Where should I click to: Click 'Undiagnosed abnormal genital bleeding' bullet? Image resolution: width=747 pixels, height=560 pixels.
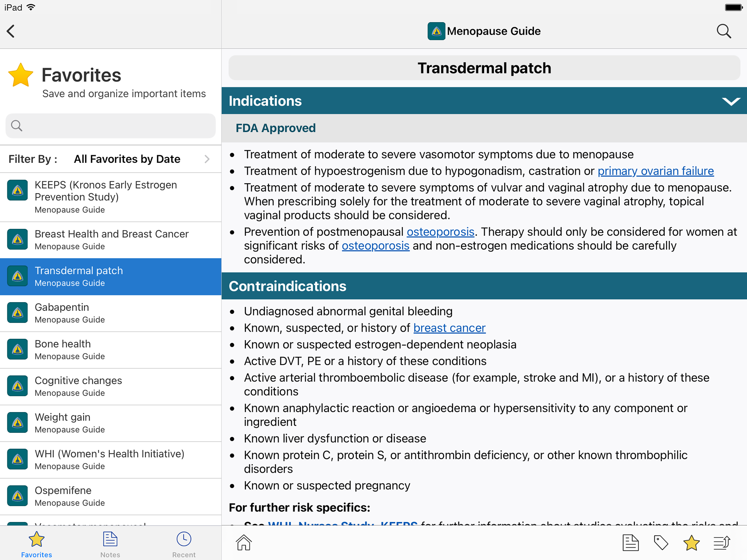tap(348, 311)
